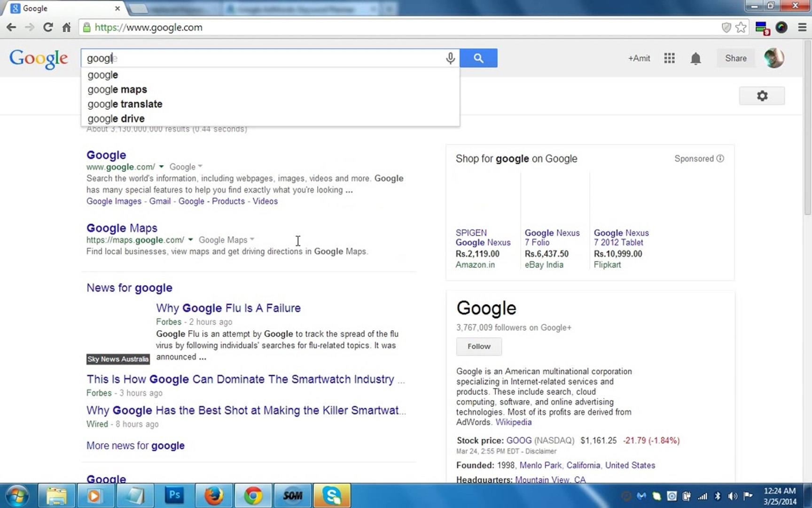Viewport: 812px width, 508px height.
Task: Click the Share button
Action: click(x=735, y=58)
